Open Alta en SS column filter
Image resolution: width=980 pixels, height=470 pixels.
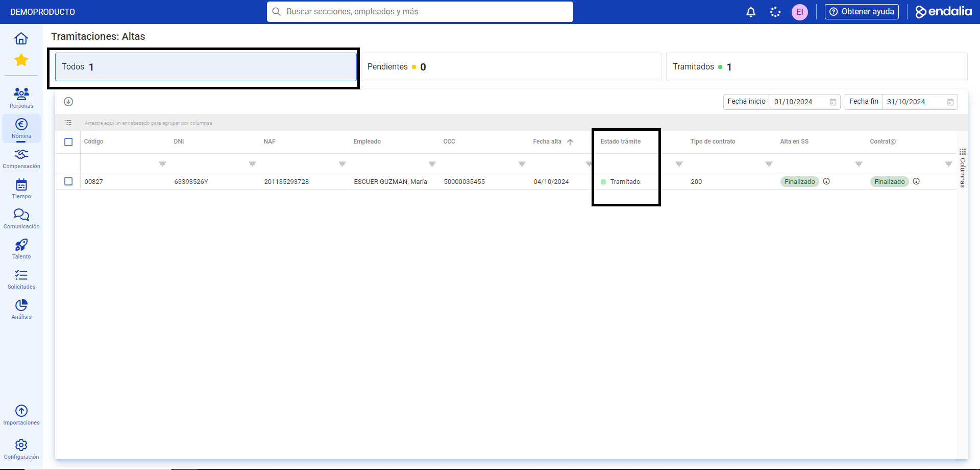[x=859, y=164]
